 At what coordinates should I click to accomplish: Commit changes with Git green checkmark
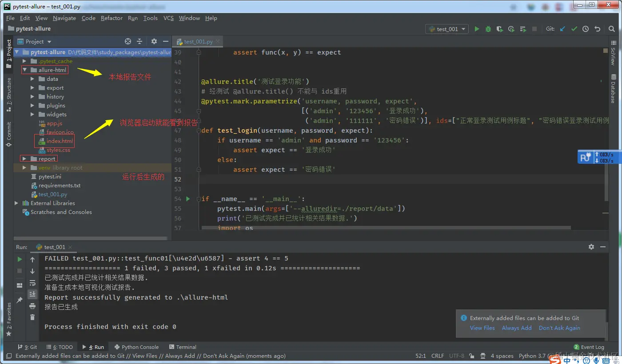pos(574,29)
